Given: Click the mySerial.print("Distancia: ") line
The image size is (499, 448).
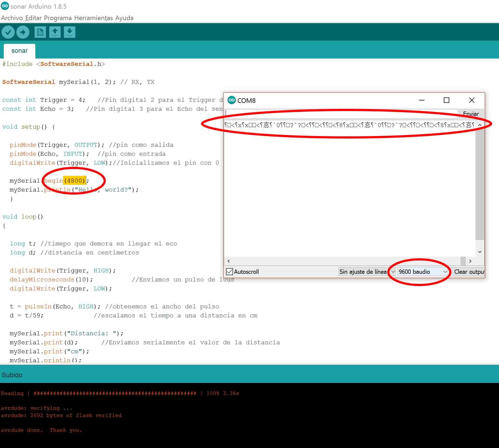Looking at the screenshot, I should (67, 333).
